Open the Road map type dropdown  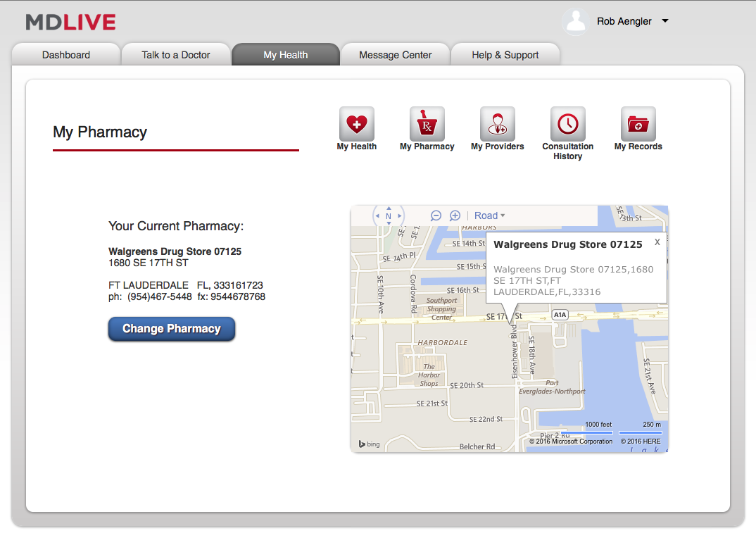point(489,215)
